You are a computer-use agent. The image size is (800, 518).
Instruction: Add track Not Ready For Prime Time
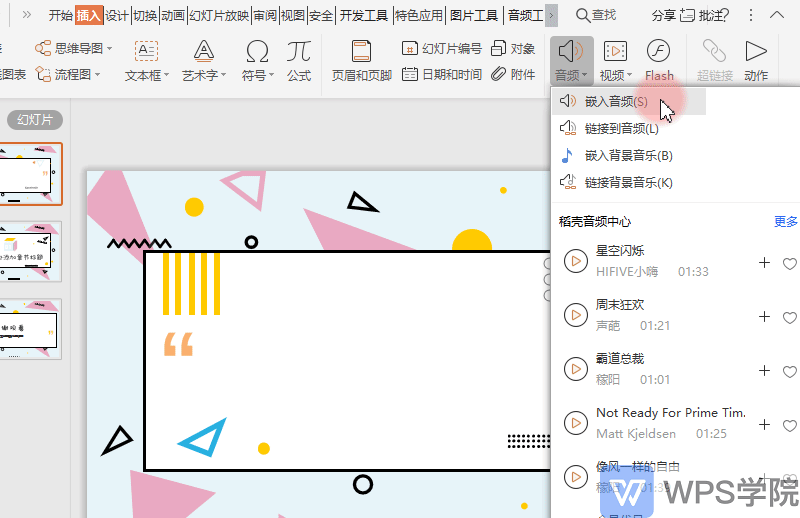pos(764,425)
